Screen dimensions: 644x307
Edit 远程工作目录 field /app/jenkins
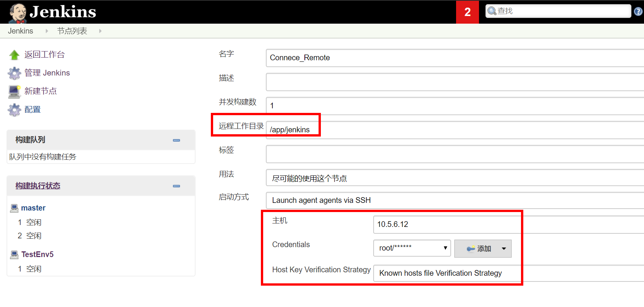click(x=455, y=130)
